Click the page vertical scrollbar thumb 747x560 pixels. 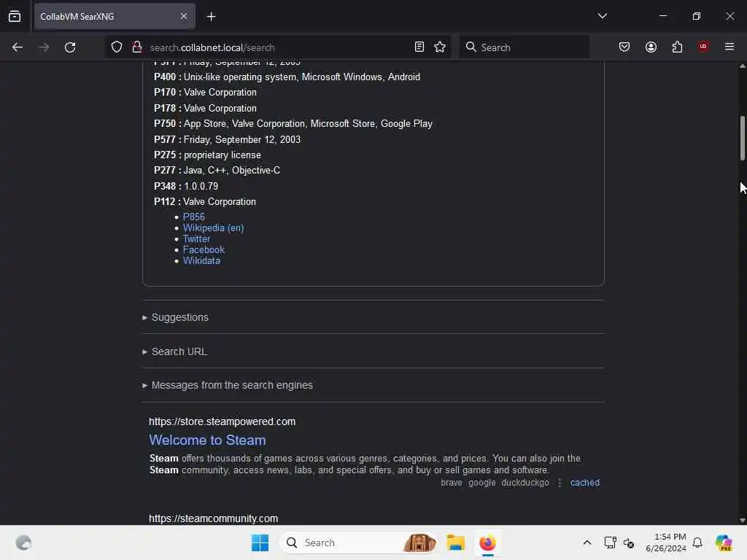pyautogui.click(x=742, y=138)
